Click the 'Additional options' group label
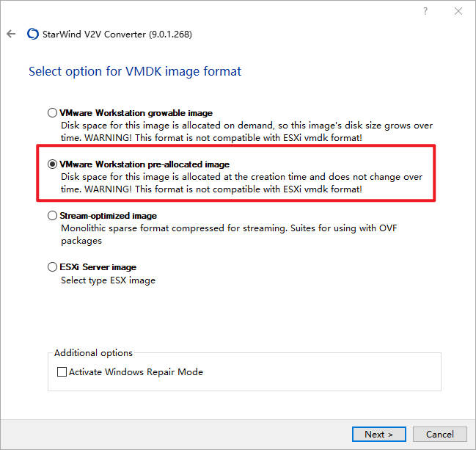 point(93,353)
